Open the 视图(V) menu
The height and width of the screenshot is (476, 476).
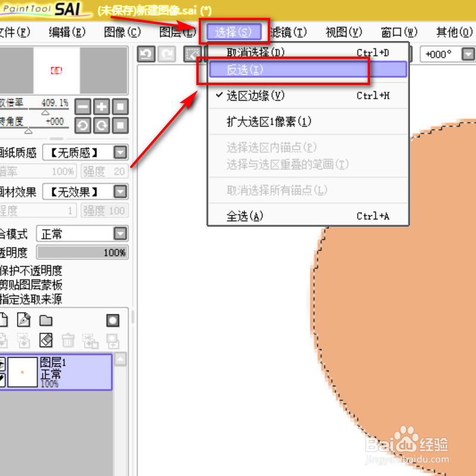pos(344,32)
